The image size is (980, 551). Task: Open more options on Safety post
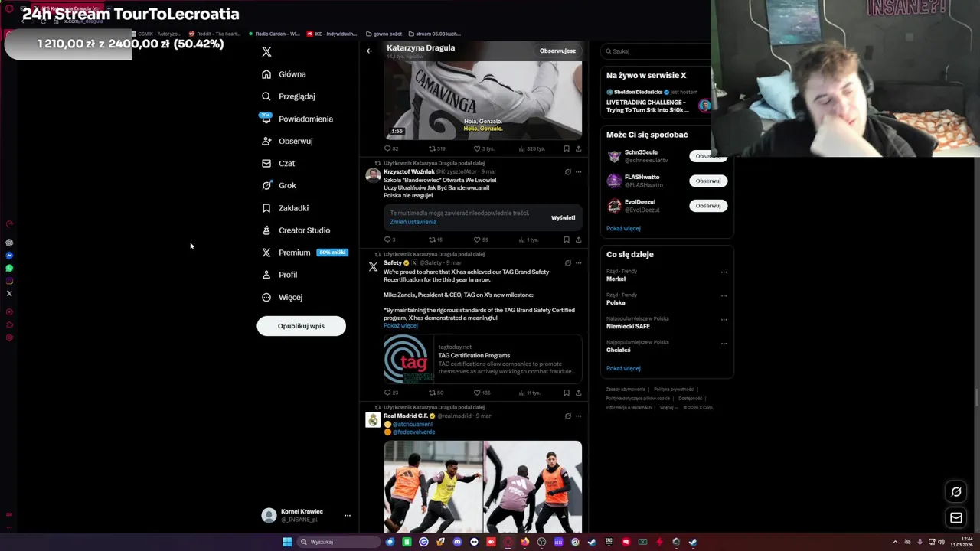tap(578, 263)
